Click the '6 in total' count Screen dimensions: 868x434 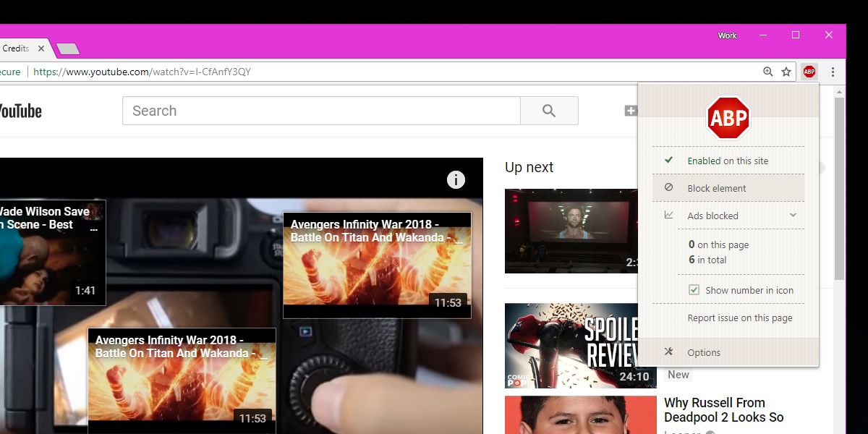[x=707, y=260]
